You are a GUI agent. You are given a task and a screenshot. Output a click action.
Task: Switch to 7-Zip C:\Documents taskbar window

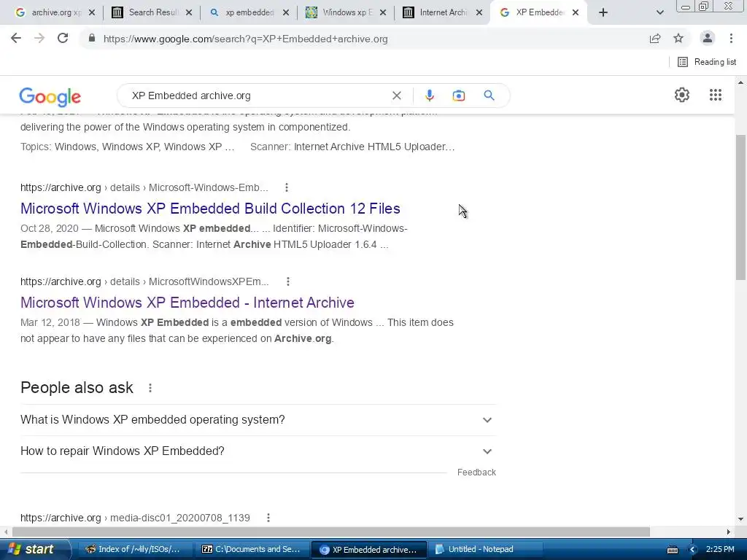(x=251, y=549)
